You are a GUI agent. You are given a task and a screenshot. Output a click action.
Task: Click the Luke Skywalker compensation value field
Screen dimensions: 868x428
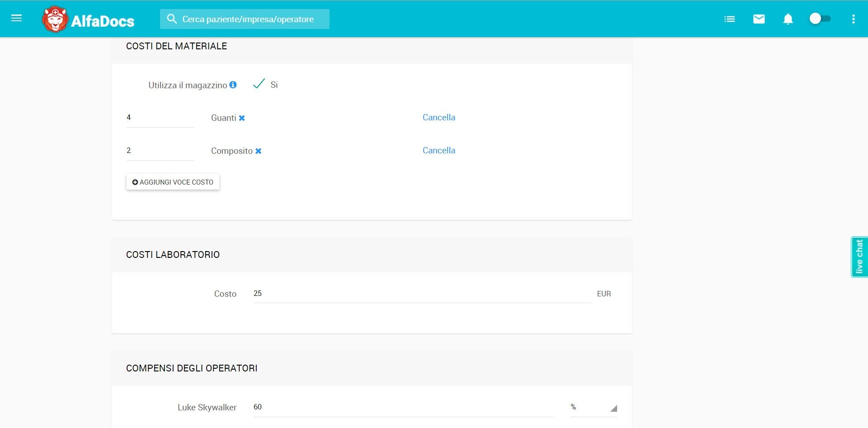click(403, 407)
